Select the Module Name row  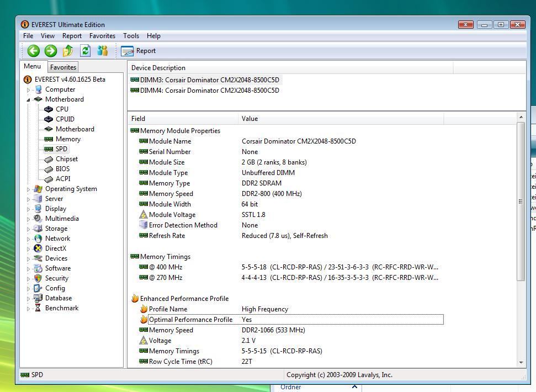click(x=286, y=141)
